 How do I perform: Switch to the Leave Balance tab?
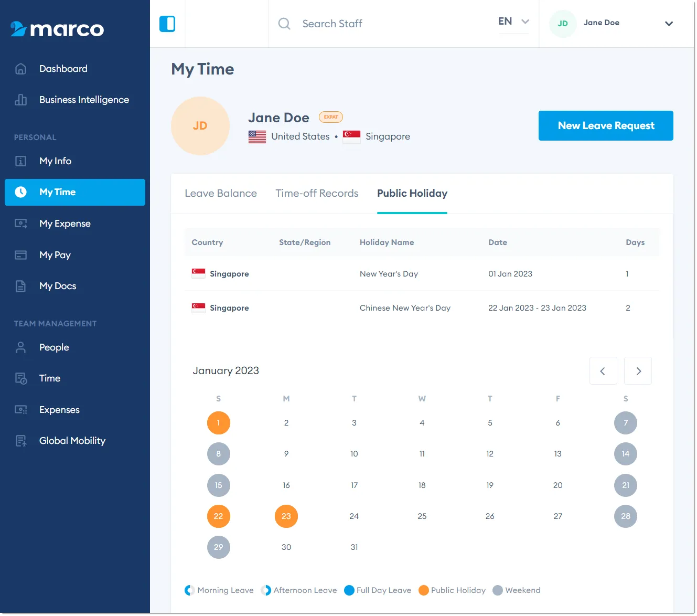point(221,193)
